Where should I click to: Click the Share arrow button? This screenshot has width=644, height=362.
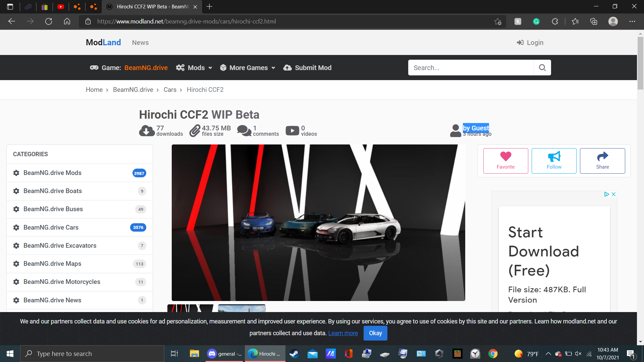(602, 161)
